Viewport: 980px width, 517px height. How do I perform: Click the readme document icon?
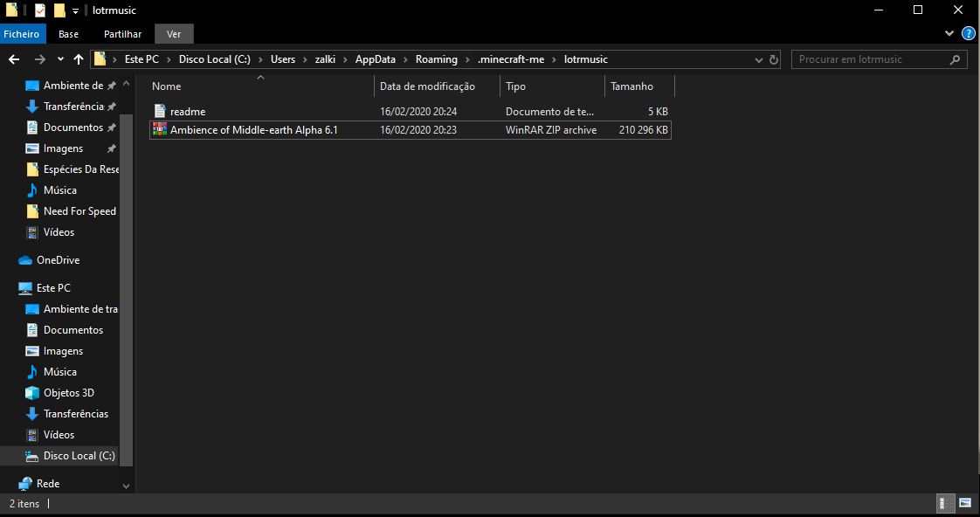[159, 111]
